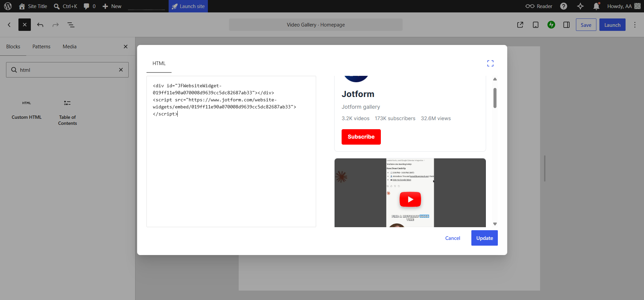Viewport: 644px width, 300px height.
Task: Click the preview scrollbar up arrow
Action: tap(495, 79)
